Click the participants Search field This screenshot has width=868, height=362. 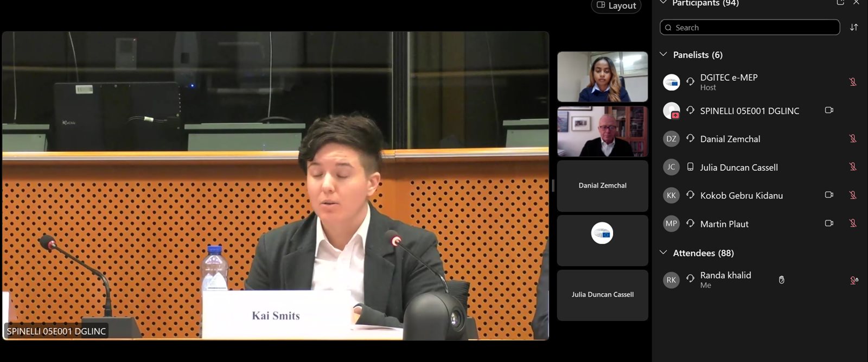pyautogui.click(x=750, y=28)
